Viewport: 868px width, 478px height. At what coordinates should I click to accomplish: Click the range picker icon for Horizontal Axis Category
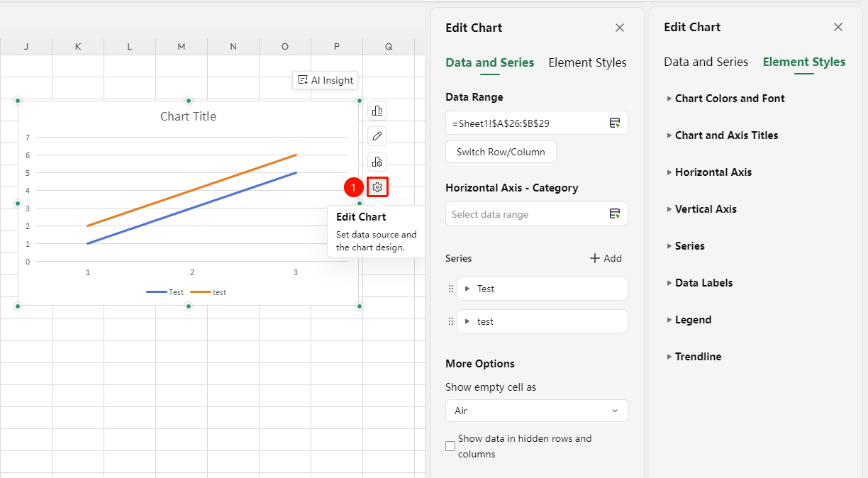[x=615, y=213]
